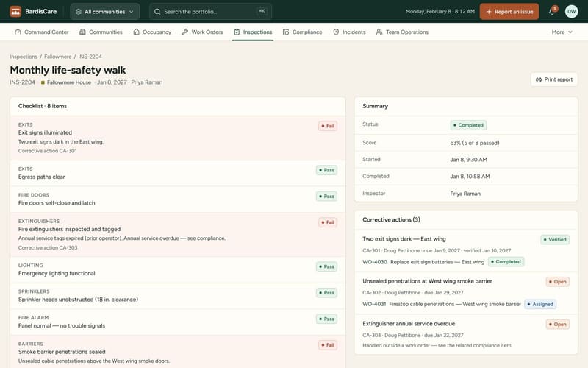This screenshot has width=588, height=368.
Task: Click Open badge on Extinguisher annual service
Action: coord(558,324)
